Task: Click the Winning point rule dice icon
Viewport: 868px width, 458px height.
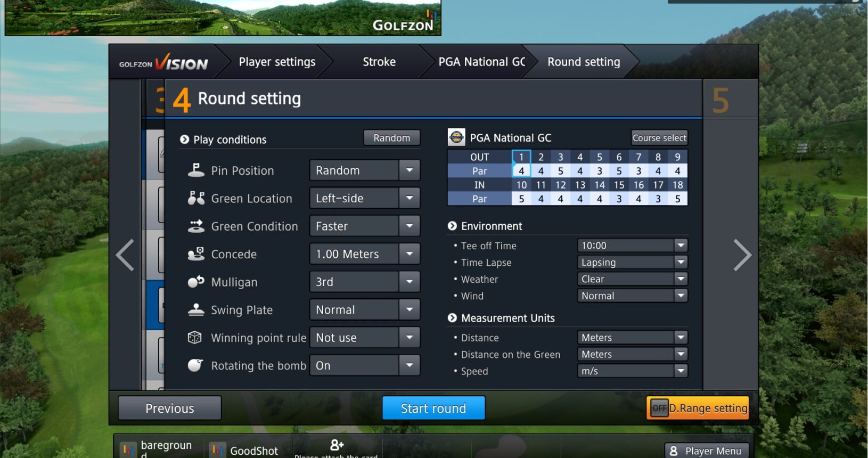Action: (x=195, y=338)
